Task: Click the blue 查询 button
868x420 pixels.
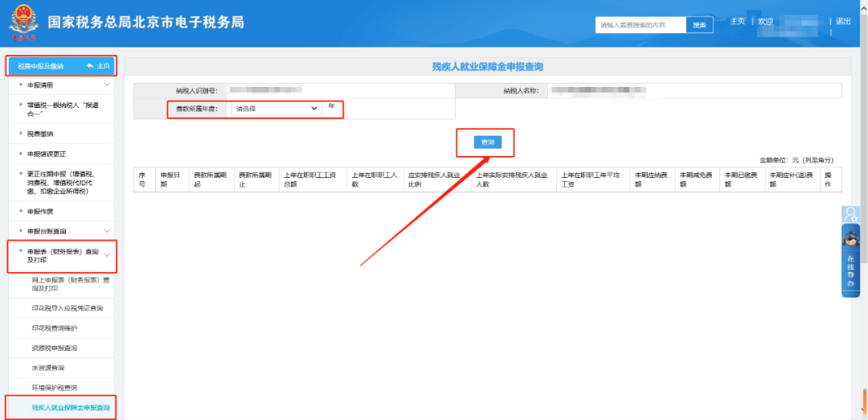Action: coord(488,142)
